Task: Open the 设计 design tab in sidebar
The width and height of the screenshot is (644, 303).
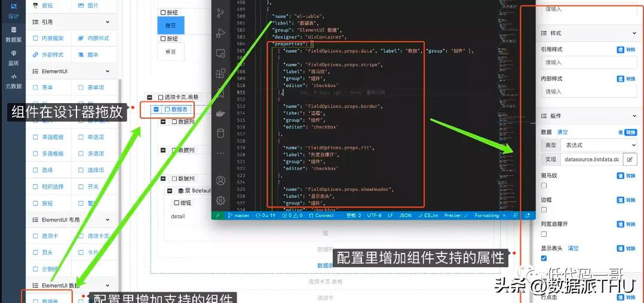Action: 13,11
